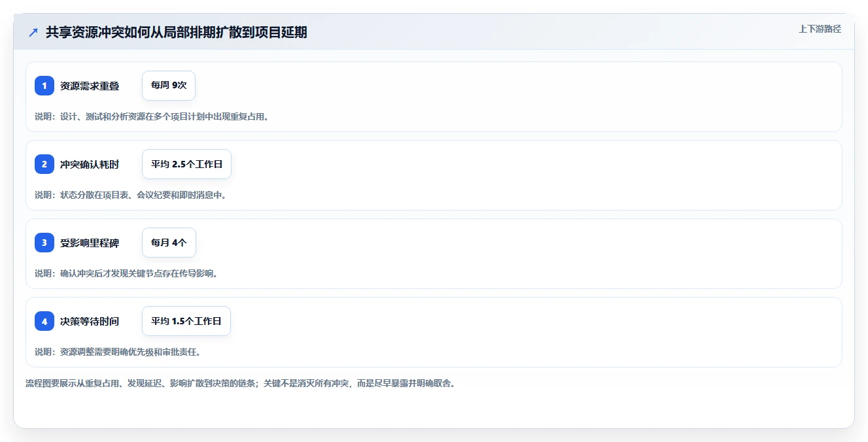Select the 平均 2.5个工作日 metric chip

pyautogui.click(x=186, y=164)
